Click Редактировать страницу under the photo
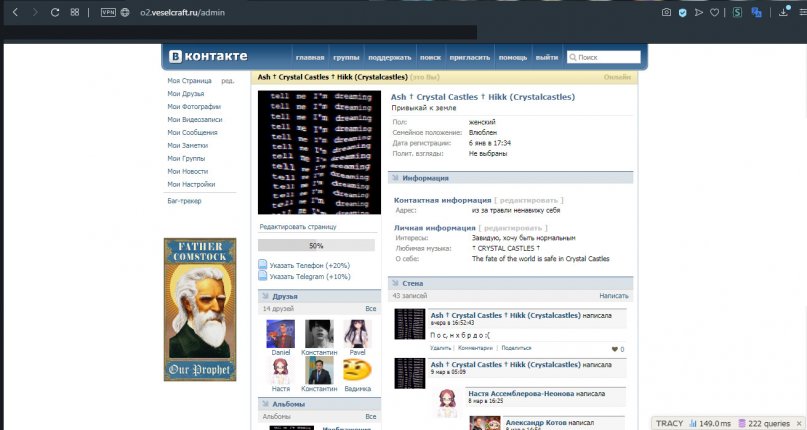 coord(297,227)
